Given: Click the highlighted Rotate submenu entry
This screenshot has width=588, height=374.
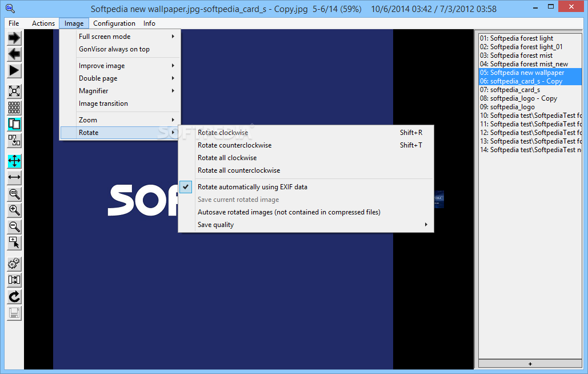Looking at the screenshot, I should 120,133.
